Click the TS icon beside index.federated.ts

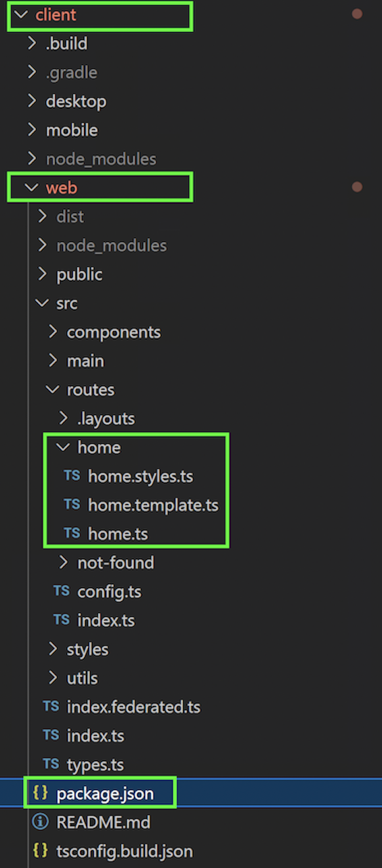pyautogui.click(x=51, y=707)
